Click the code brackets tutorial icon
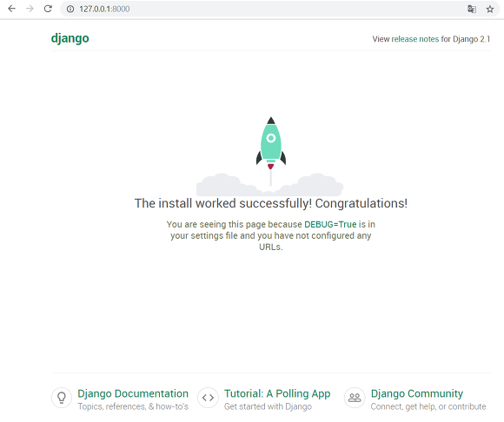 208,398
